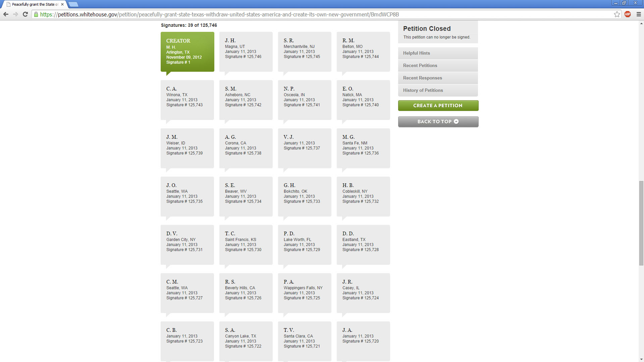Open a new browser tab

pos(73,4)
